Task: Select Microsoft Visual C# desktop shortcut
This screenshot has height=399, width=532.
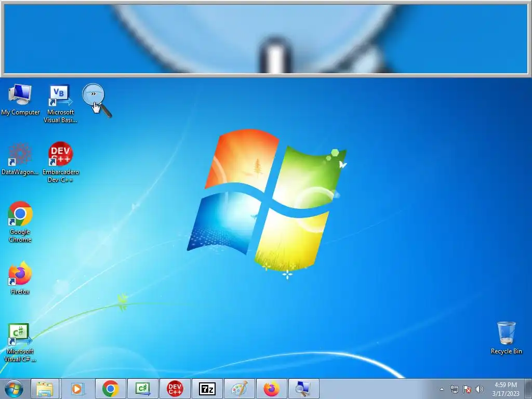Action: click(20, 342)
